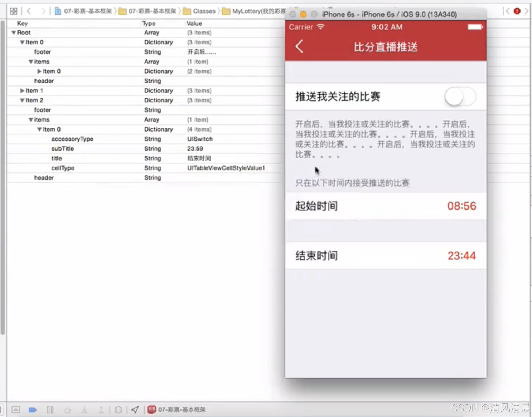Screen dimensions: 532x417
Task: Select the 07-彩票-基本框架 process in debug bar
Action: 177,409
